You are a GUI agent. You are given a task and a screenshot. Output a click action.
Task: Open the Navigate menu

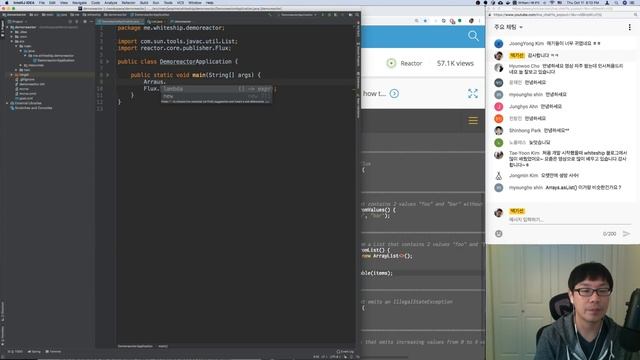tap(79, 3)
